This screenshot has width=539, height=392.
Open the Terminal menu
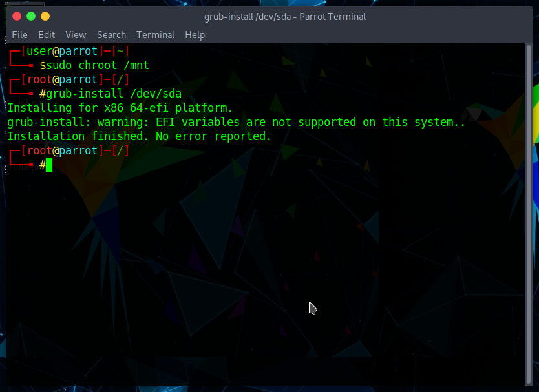155,35
